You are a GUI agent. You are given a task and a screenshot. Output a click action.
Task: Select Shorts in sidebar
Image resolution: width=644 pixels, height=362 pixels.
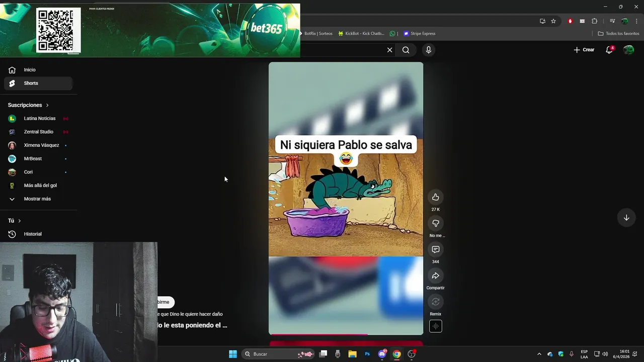click(38, 83)
